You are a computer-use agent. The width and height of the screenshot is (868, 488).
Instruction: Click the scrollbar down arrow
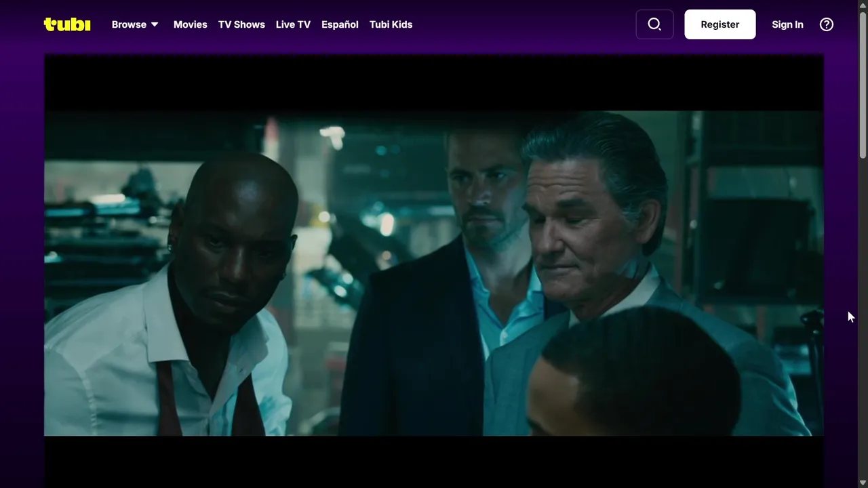[x=863, y=483]
